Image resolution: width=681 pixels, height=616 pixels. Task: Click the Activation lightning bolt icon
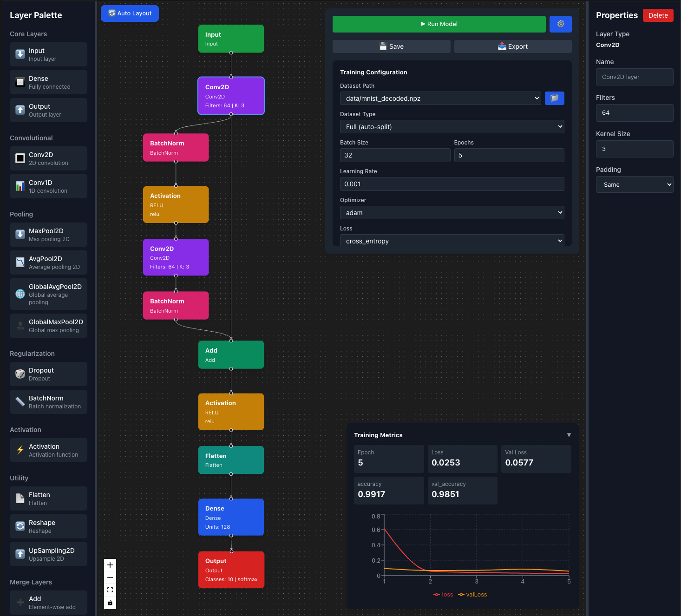20,450
